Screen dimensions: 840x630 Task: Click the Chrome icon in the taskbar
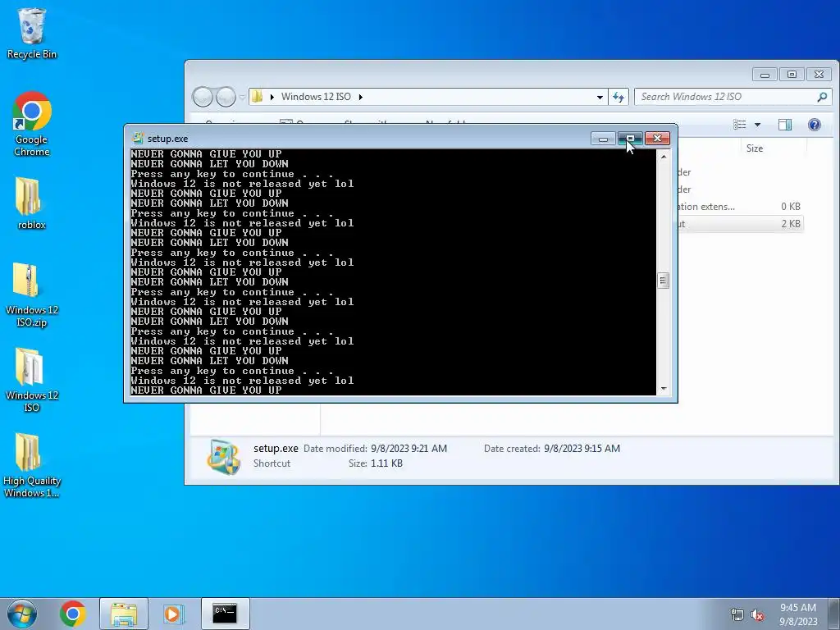73,614
